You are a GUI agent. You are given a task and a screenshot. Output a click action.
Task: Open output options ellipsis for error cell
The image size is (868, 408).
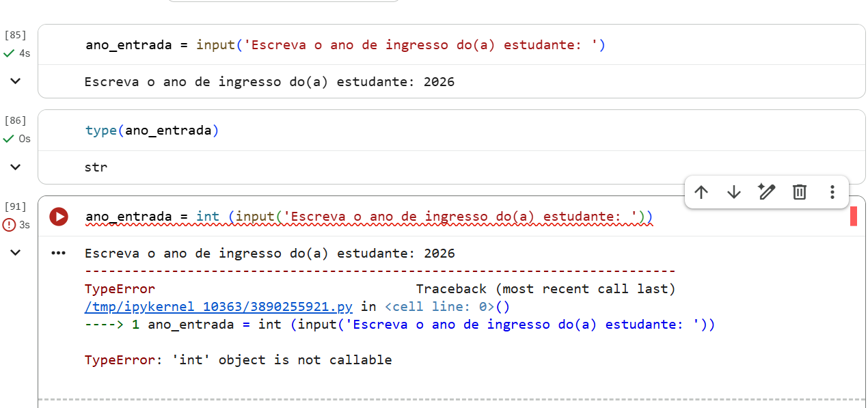59,253
